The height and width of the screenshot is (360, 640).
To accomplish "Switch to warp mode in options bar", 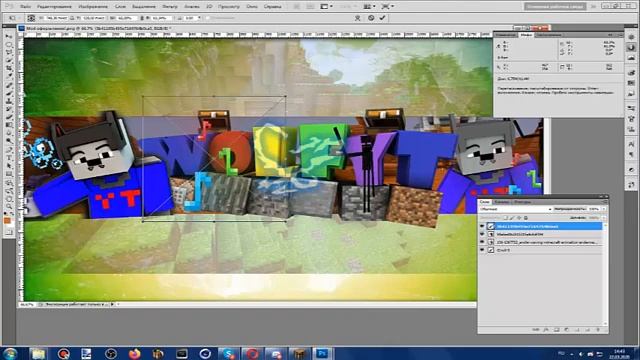I will [358, 18].
